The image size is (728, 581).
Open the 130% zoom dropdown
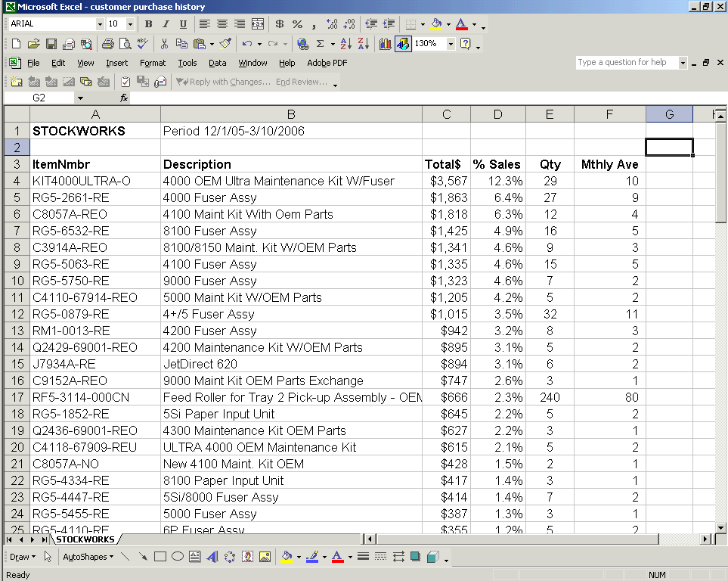[x=451, y=44]
